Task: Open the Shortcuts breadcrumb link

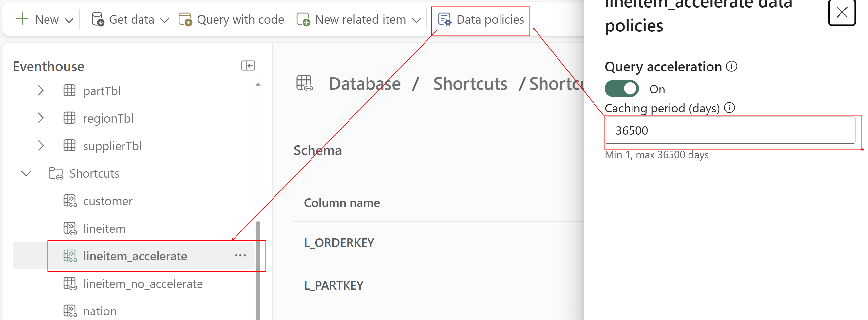Action: click(x=470, y=84)
